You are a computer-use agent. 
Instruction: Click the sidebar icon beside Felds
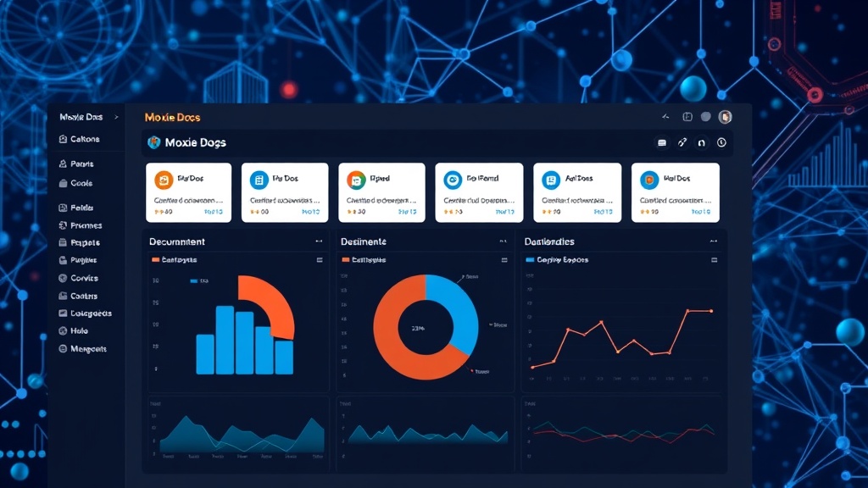pyautogui.click(x=63, y=208)
